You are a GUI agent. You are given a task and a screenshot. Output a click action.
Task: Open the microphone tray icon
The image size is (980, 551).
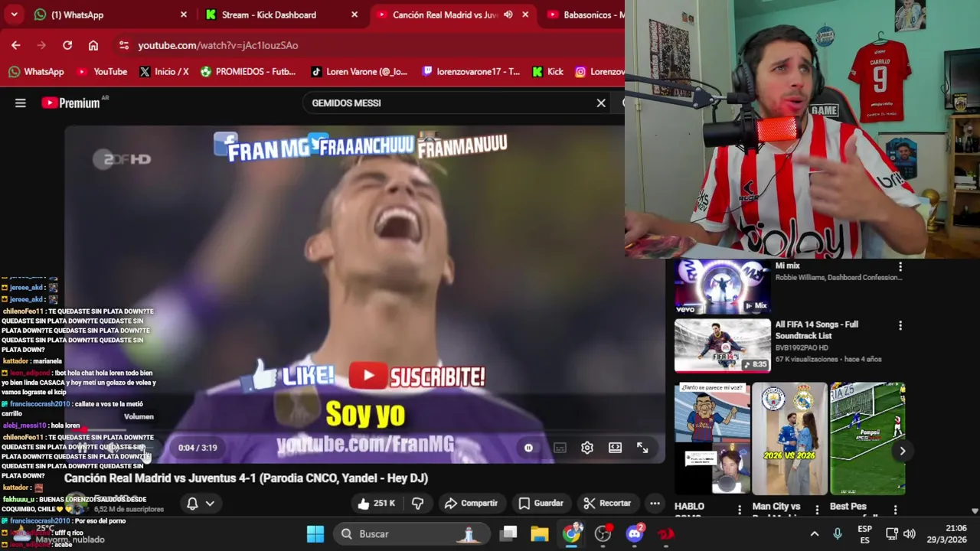point(838,533)
